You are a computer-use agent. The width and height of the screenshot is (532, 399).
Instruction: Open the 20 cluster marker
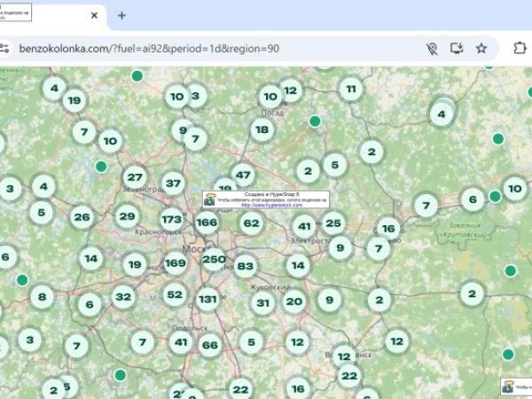294,301
